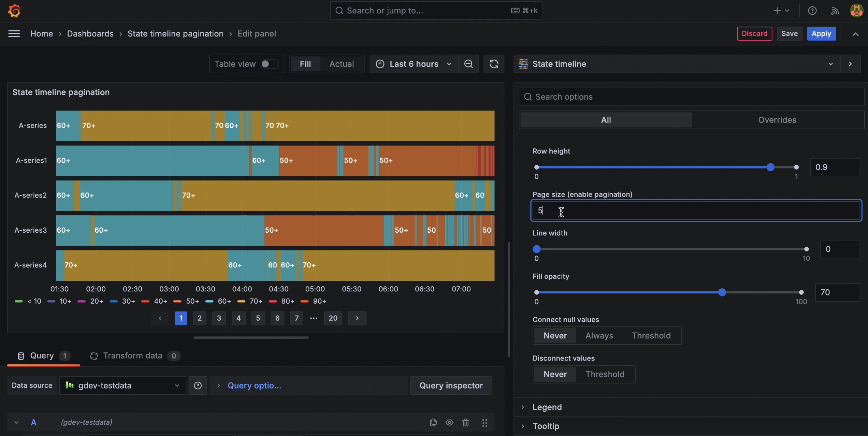
Task: Go to pagination page 3
Action: [219, 318]
